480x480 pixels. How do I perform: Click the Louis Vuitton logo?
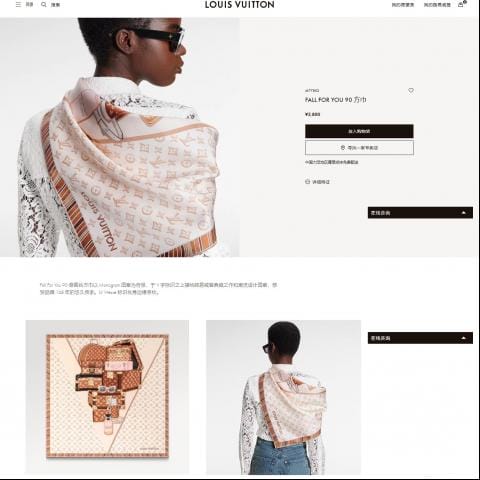(240, 5)
